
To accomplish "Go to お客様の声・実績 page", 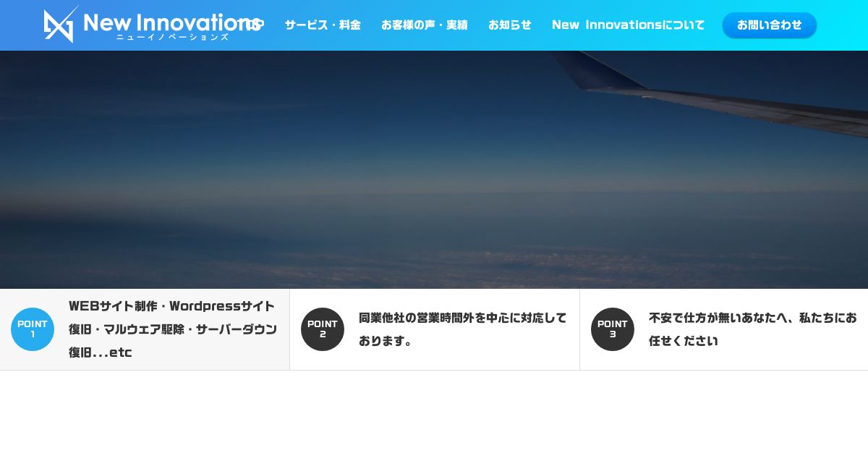I will 425,25.
